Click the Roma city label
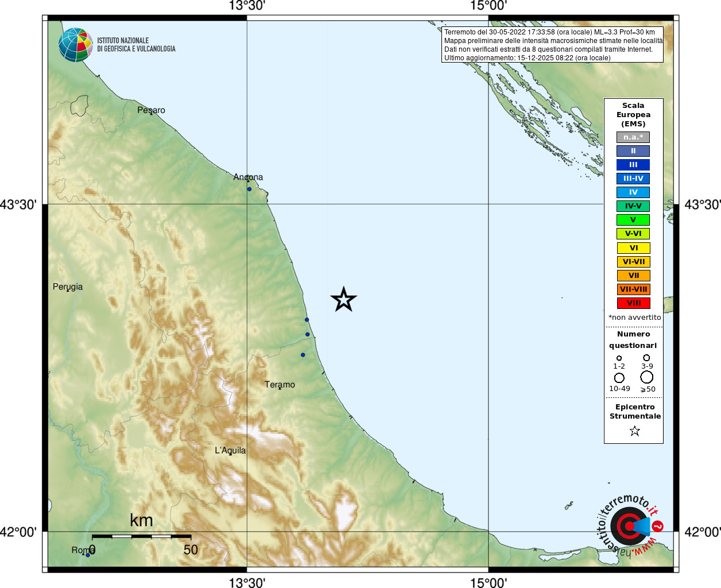This screenshot has width=721, height=588. coord(83,550)
